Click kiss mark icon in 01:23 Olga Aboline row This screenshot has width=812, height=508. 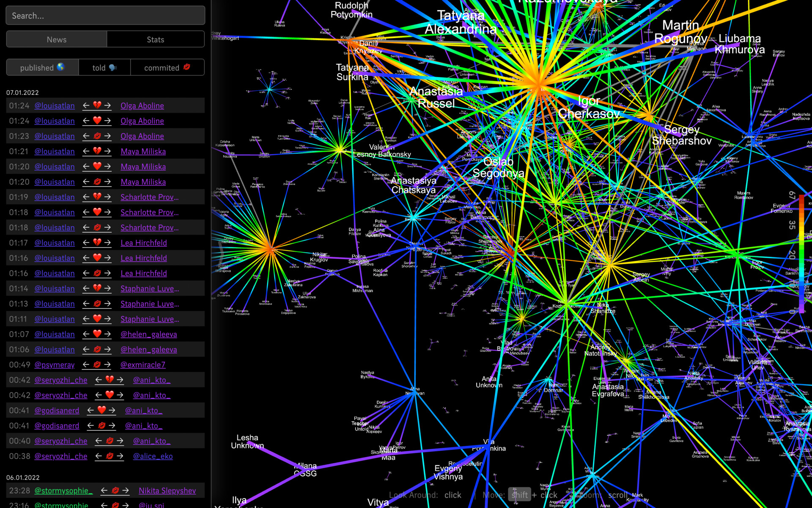pyautogui.click(x=97, y=136)
